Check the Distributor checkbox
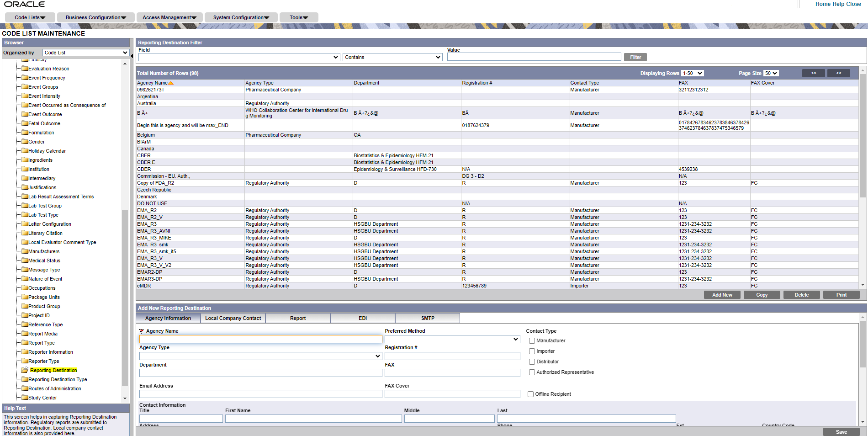Image resolution: width=868 pixels, height=436 pixels. pos(532,362)
